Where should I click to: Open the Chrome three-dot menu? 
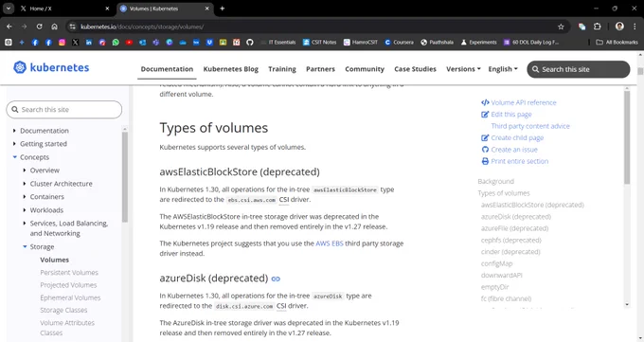click(635, 27)
